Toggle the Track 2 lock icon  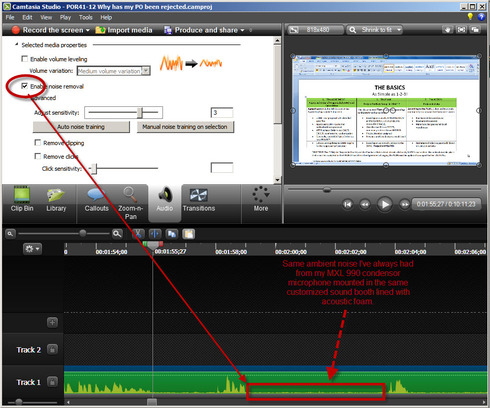pyautogui.click(x=52, y=349)
